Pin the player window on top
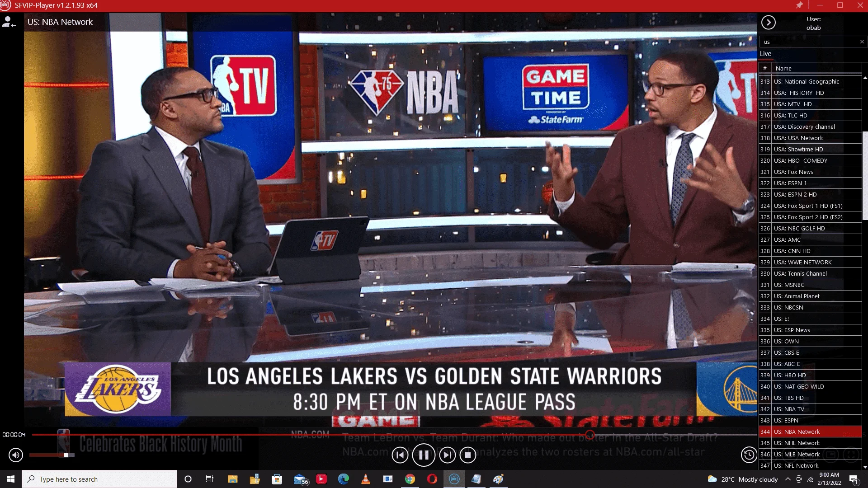868x488 pixels. click(799, 5)
